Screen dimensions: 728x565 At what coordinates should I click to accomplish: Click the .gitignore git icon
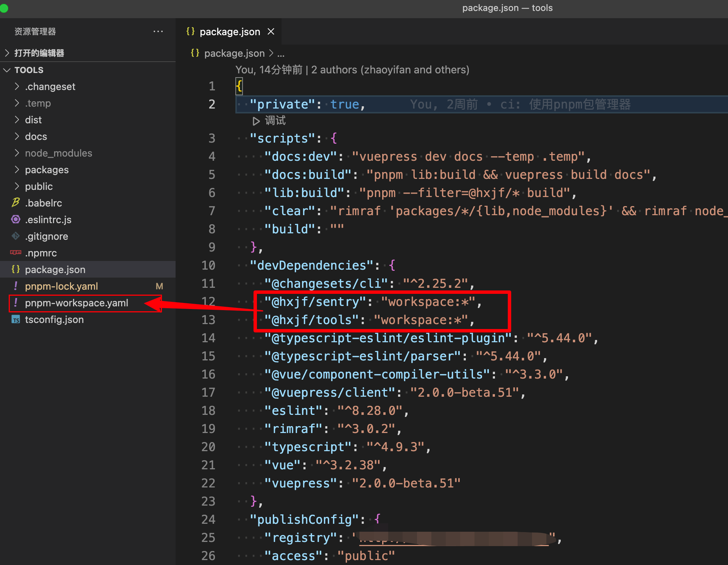[16, 236]
